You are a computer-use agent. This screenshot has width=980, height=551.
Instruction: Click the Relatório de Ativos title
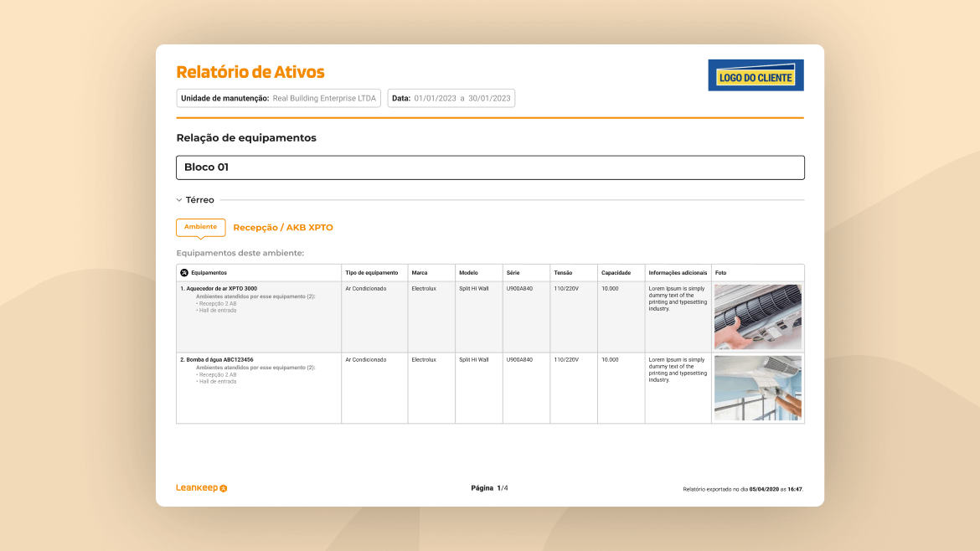[250, 72]
